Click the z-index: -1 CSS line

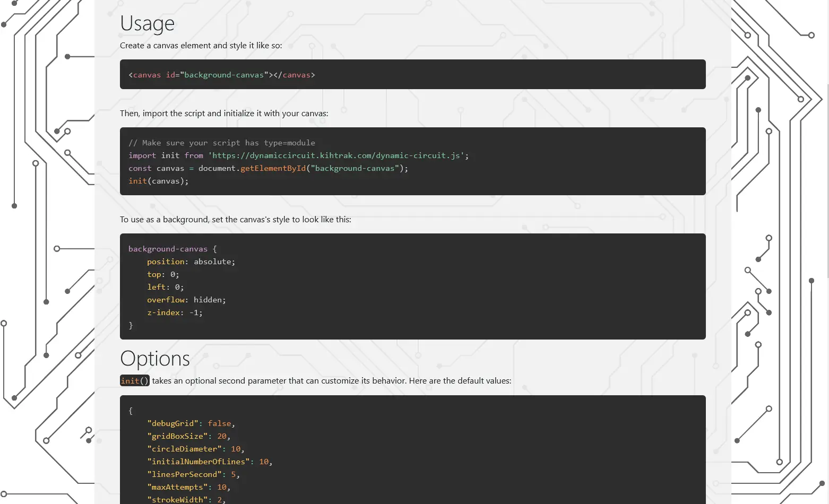175,312
